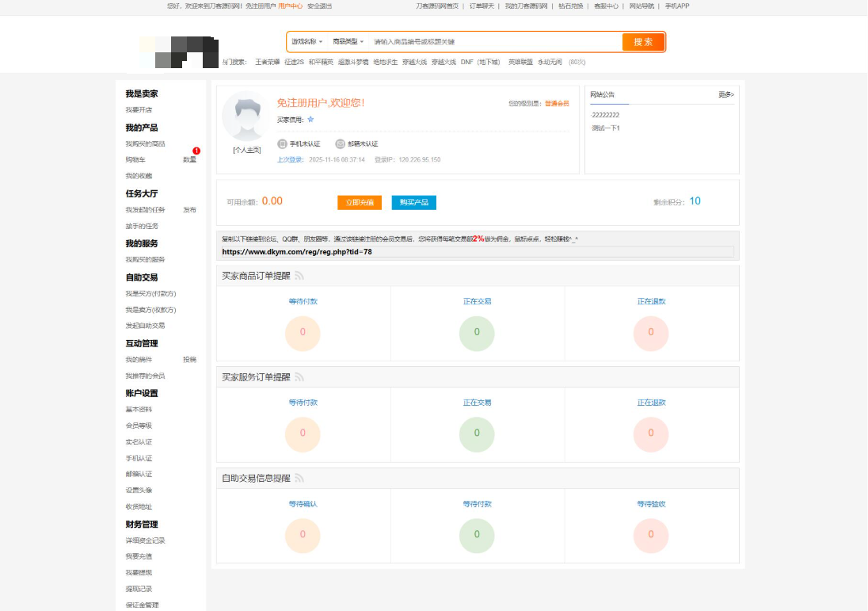The width and height of the screenshot is (868, 611).
Task: Switch to the 网站公告 tab
Action: (x=603, y=94)
